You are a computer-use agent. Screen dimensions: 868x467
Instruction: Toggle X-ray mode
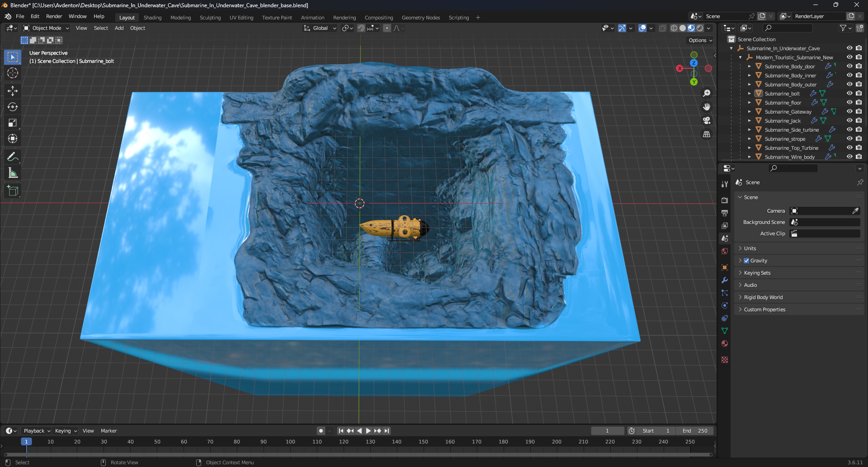662,28
